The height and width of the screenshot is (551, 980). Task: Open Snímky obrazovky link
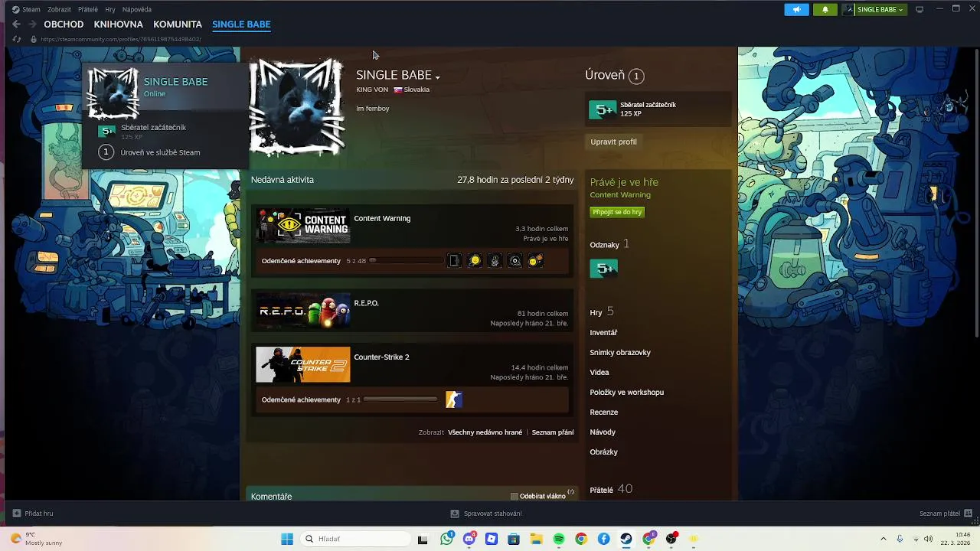pos(620,353)
